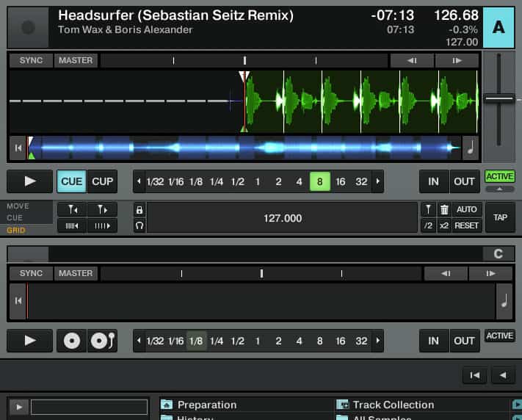Screen dimensions: 522x420
Task: Toggle Deck A beat tick note icon
Action: [x=471, y=148]
